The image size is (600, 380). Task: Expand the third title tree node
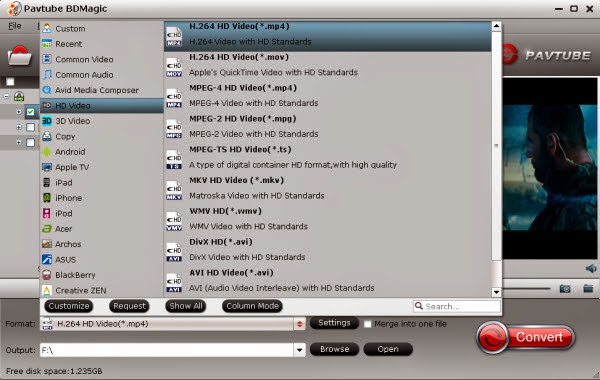(19, 142)
